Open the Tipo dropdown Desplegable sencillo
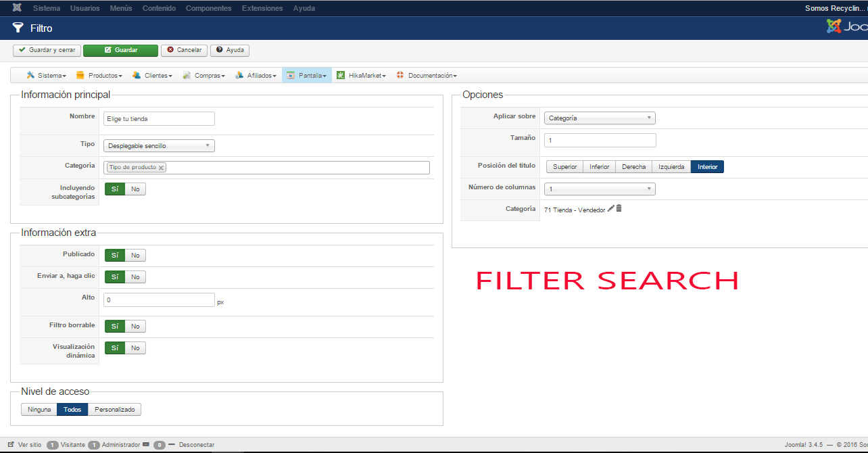 (x=159, y=145)
